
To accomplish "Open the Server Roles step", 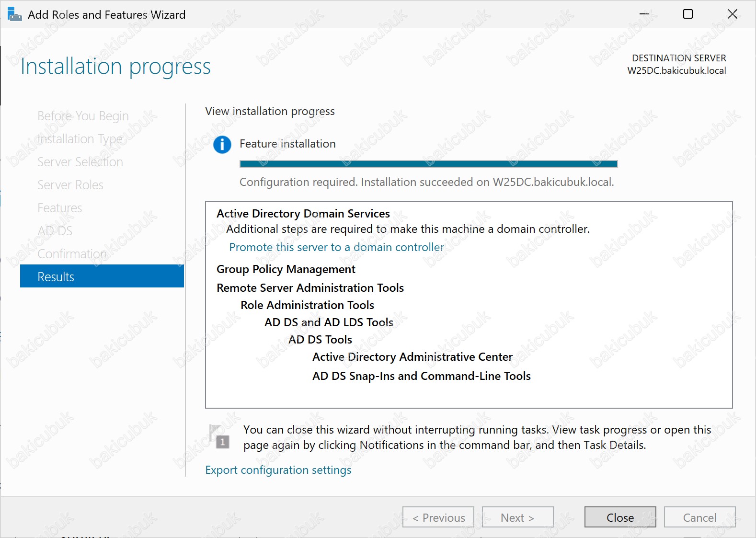I will pos(70,185).
